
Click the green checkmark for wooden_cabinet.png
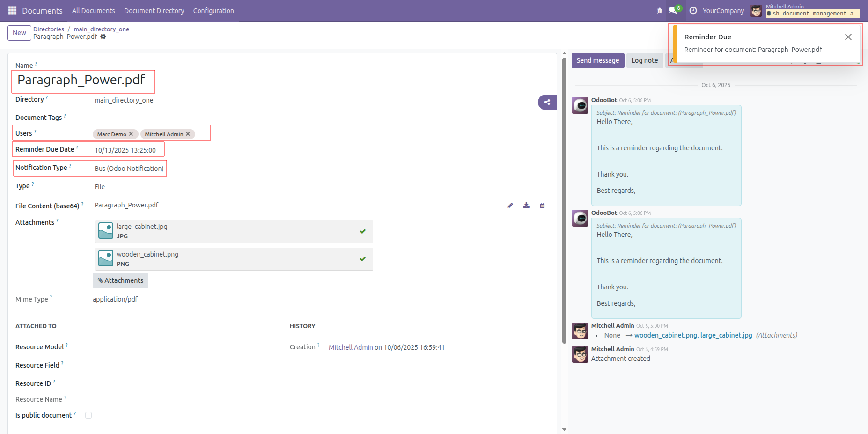click(362, 259)
